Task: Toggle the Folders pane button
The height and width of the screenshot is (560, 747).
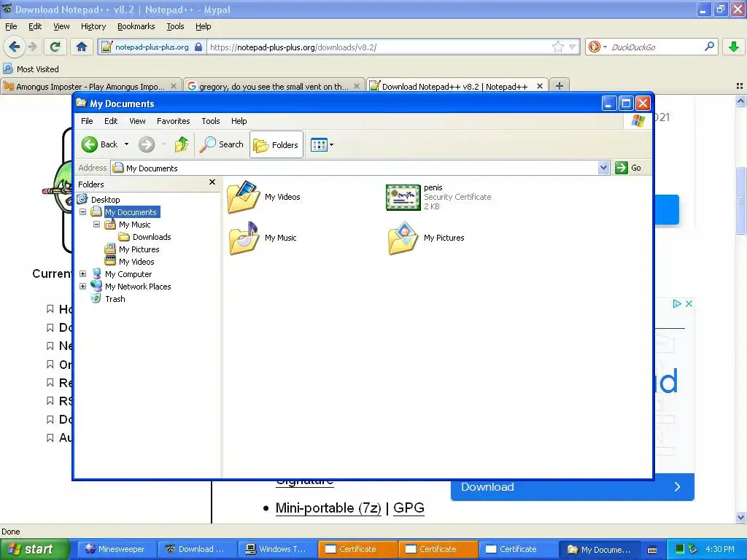Action: (x=276, y=145)
